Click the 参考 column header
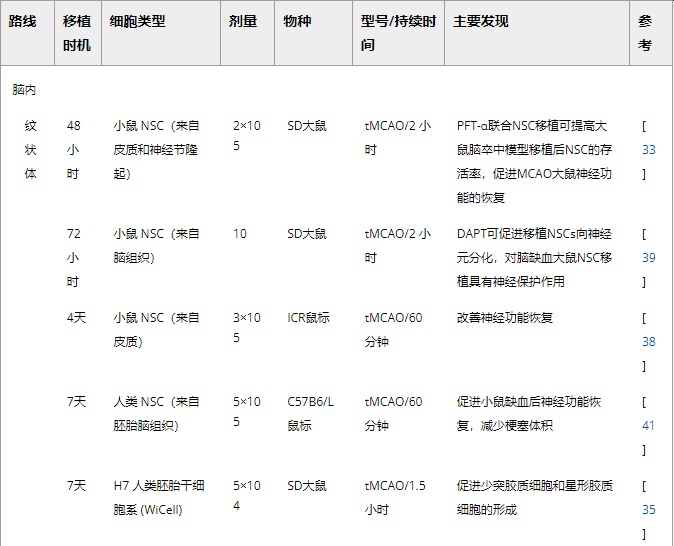674x546 pixels. point(645,33)
